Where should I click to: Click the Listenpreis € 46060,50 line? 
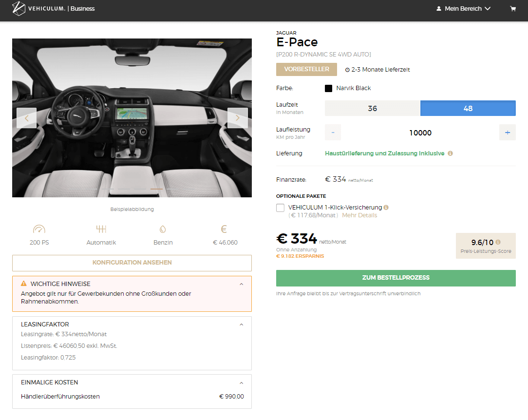coord(69,346)
